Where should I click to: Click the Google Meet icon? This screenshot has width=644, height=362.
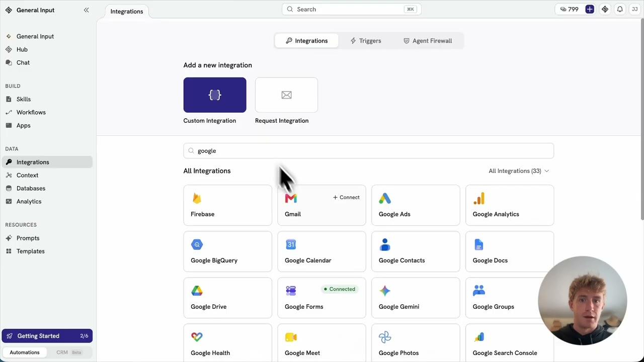[x=291, y=337]
